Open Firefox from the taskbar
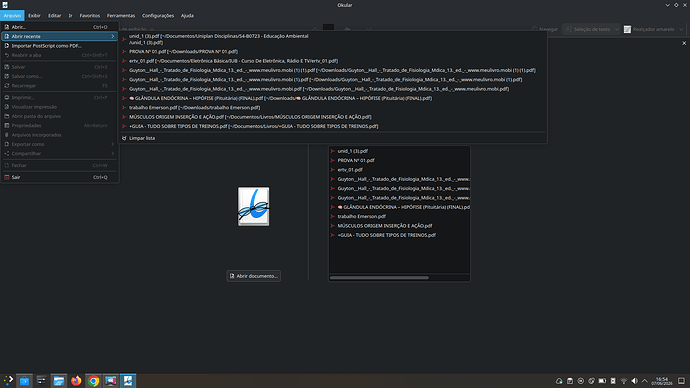 pyautogui.click(x=76, y=381)
